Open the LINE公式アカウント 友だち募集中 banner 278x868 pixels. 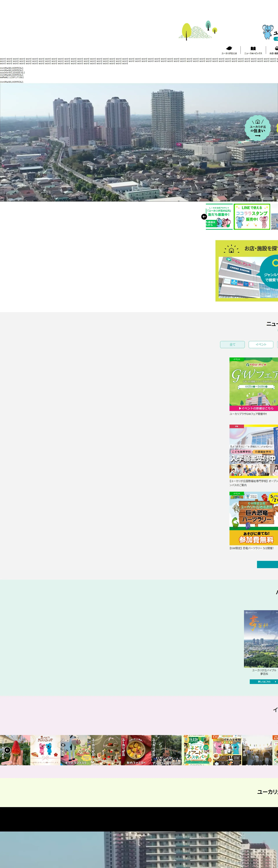coord(219,217)
